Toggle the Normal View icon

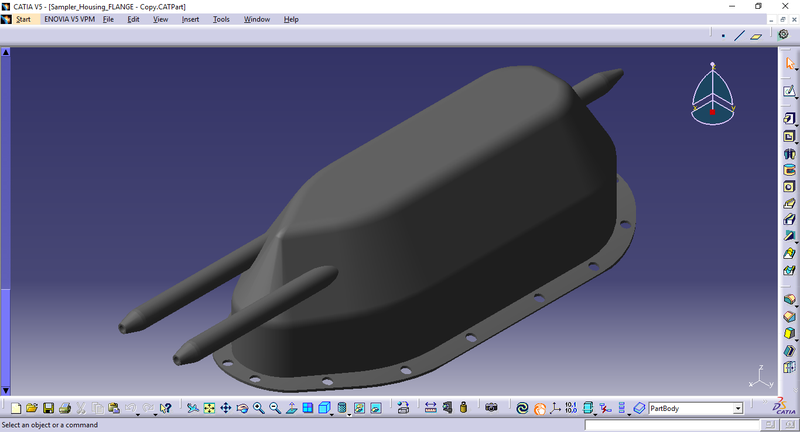(291, 408)
